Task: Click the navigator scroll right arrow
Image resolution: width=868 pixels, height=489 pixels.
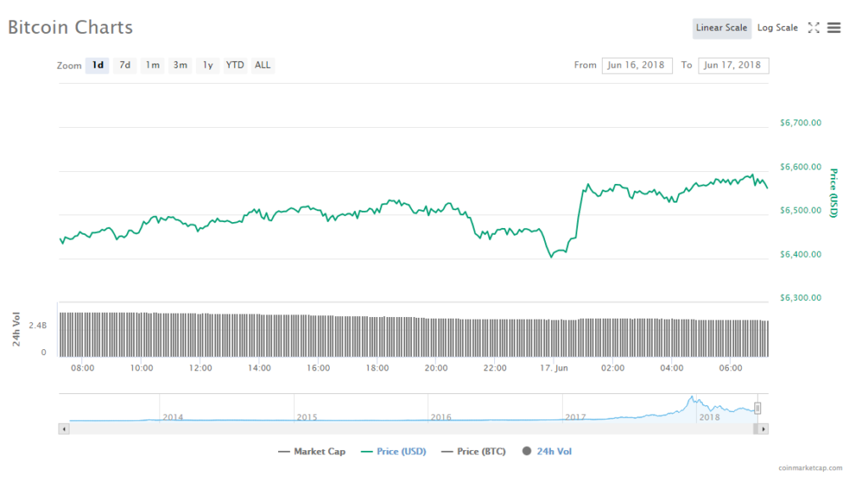Action: pyautogui.click(x=764, y=430)
